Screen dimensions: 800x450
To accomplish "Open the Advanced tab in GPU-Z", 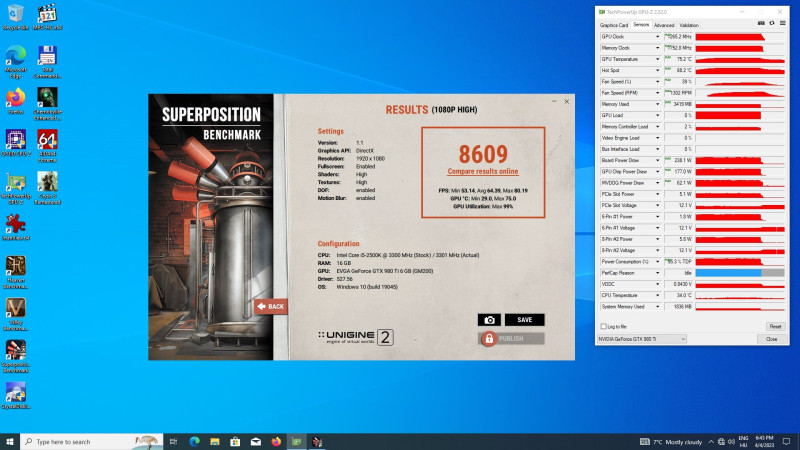I will pos(664,25).
